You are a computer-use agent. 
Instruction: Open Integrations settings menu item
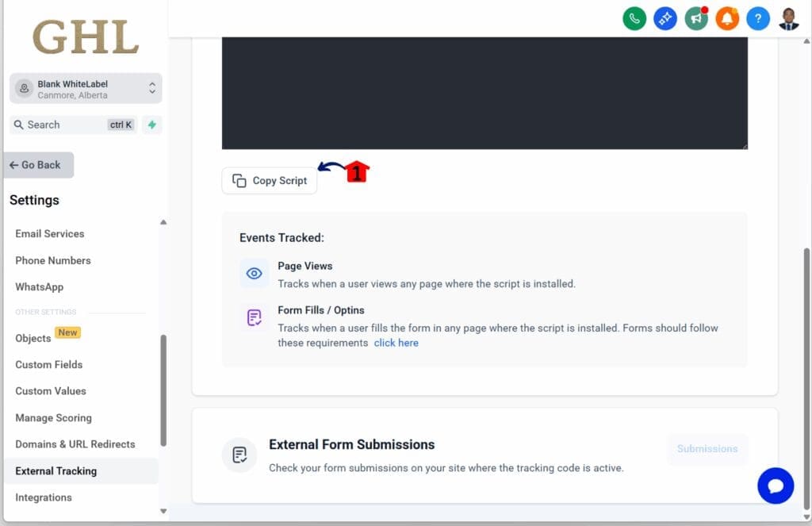[x=44, y=497]
